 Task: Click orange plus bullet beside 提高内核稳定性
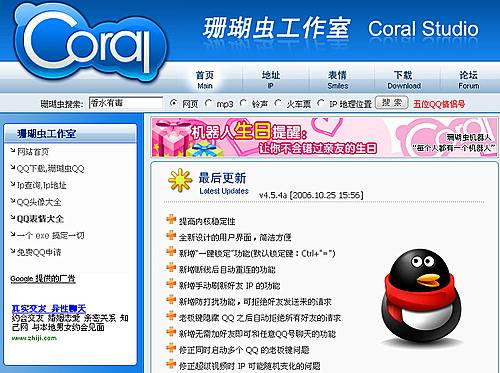pyautogui.click(x=171, y=219)
